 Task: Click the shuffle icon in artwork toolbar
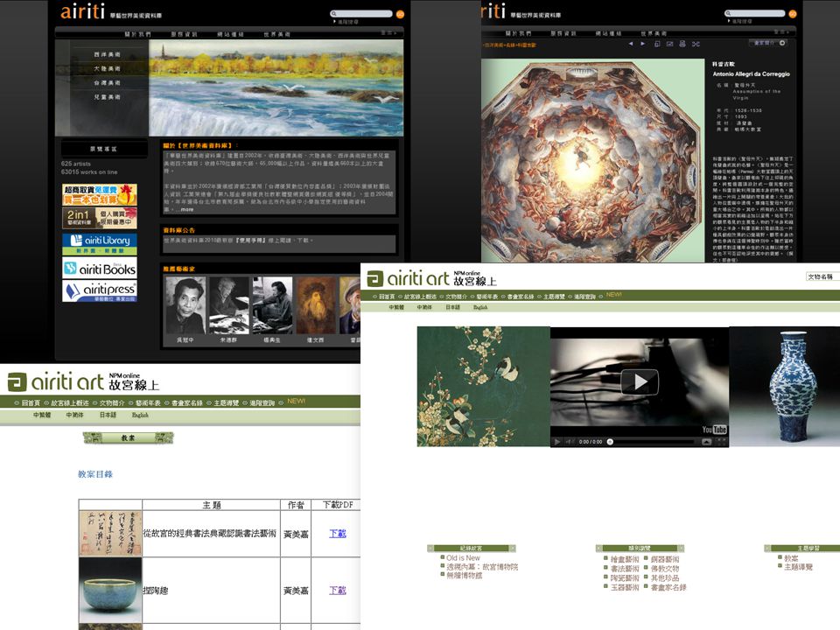click(696, 44)
